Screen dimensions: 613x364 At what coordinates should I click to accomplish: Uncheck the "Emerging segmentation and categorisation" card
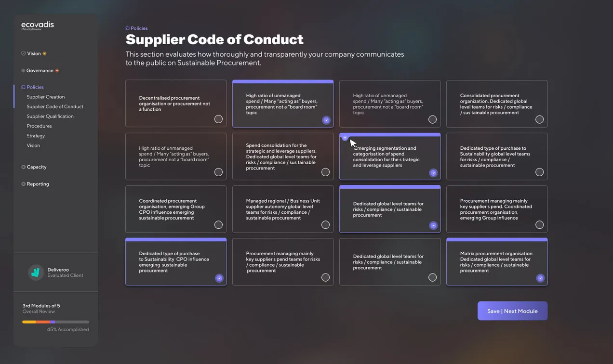point(433,172)
